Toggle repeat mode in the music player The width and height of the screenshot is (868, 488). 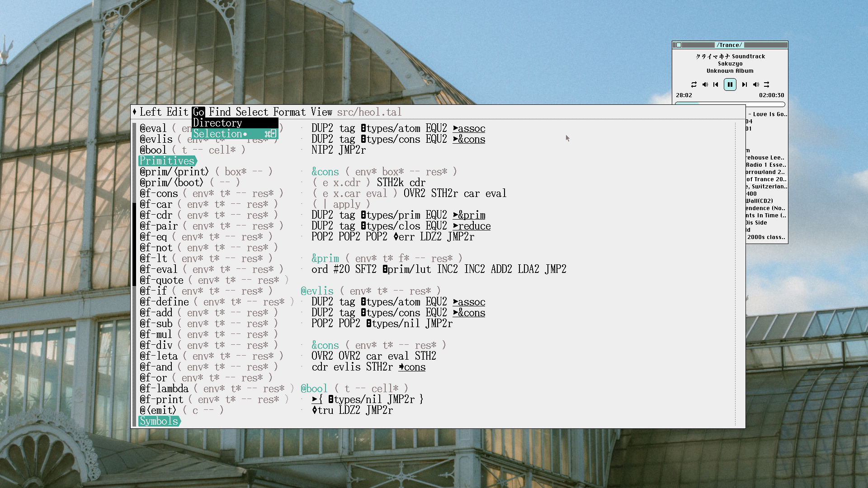point(693,84)
